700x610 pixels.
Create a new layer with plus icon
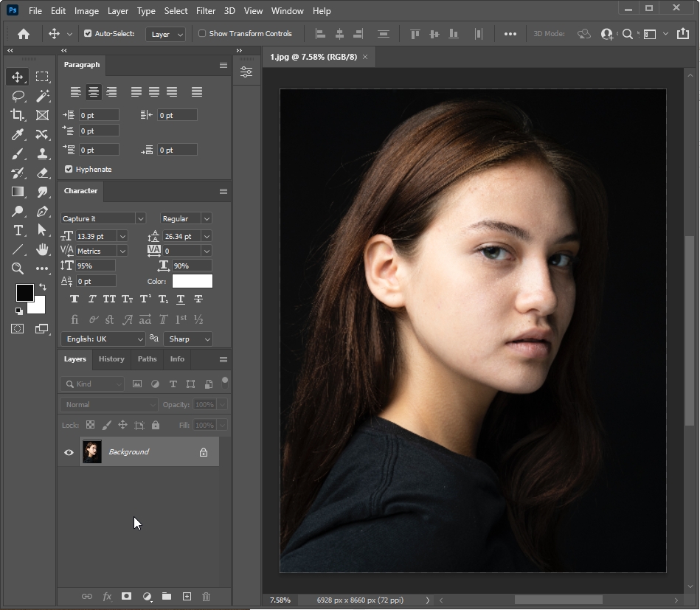pos(187,596)
